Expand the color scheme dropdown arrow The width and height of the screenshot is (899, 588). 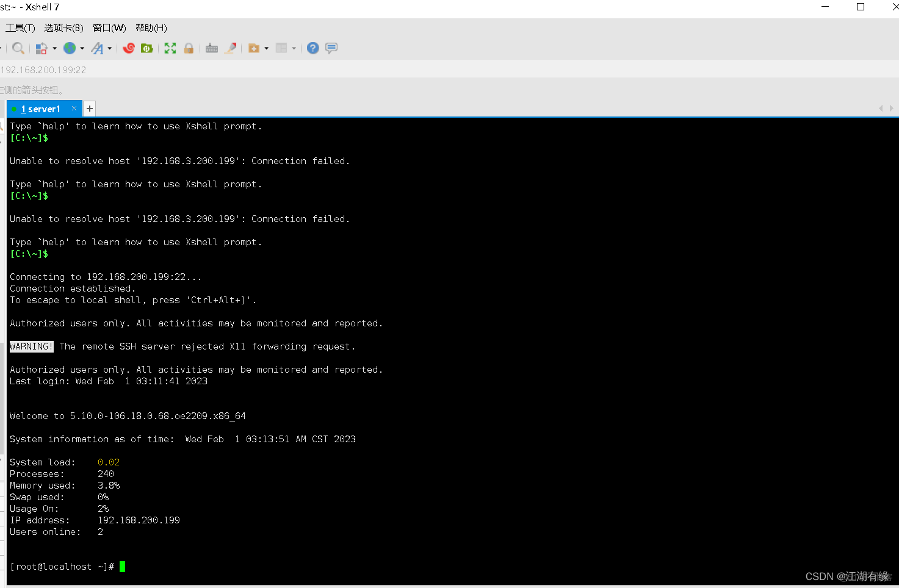55,48
